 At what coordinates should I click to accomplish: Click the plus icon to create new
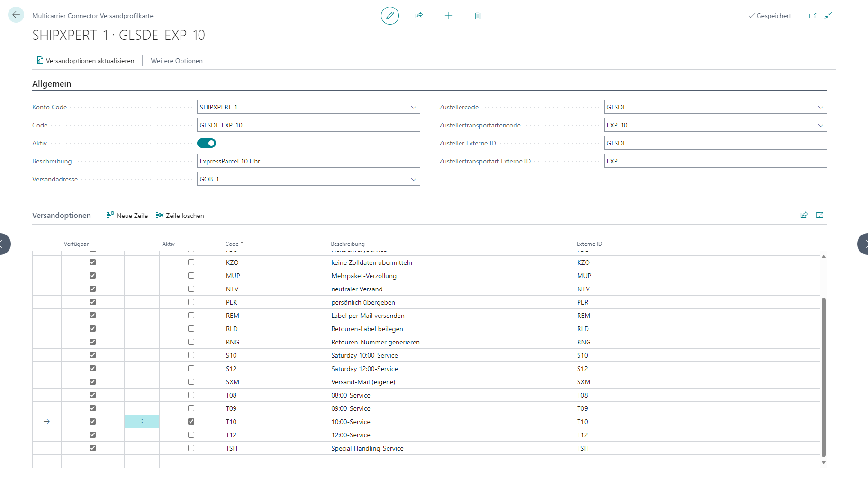click(x=448, y=16)
